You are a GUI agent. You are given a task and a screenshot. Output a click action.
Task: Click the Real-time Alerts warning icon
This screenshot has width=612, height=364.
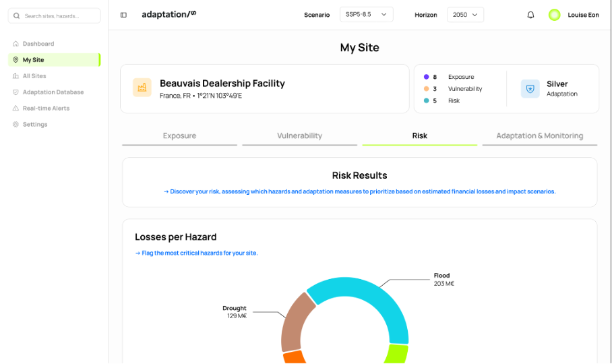(16, 109)
